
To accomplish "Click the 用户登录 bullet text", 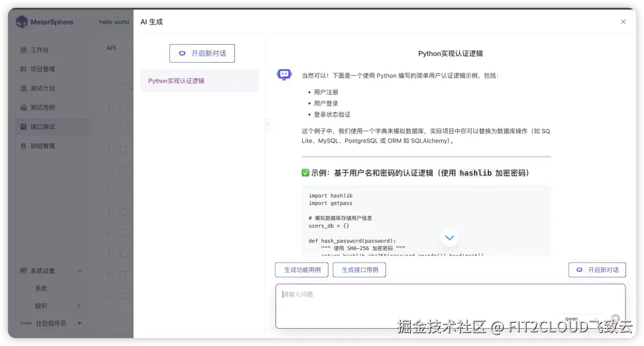I will tap(326, 104).
